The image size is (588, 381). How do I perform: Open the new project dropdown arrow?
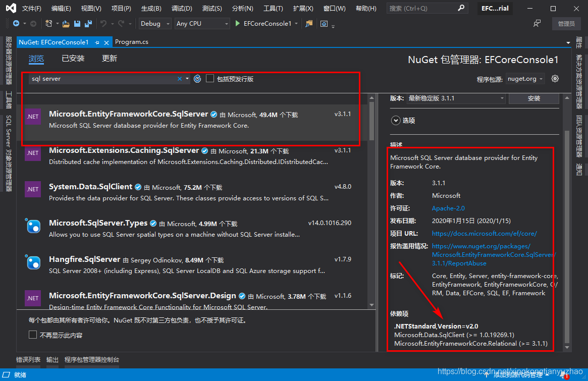point(58,24)
